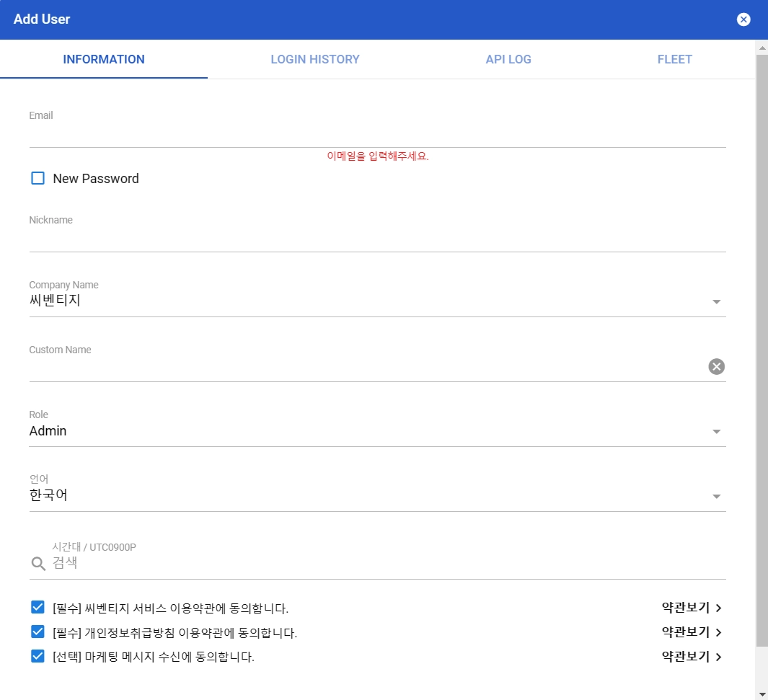
Task: View terms for 마케팅 메시지 약관보기
Action: (685, 657)
